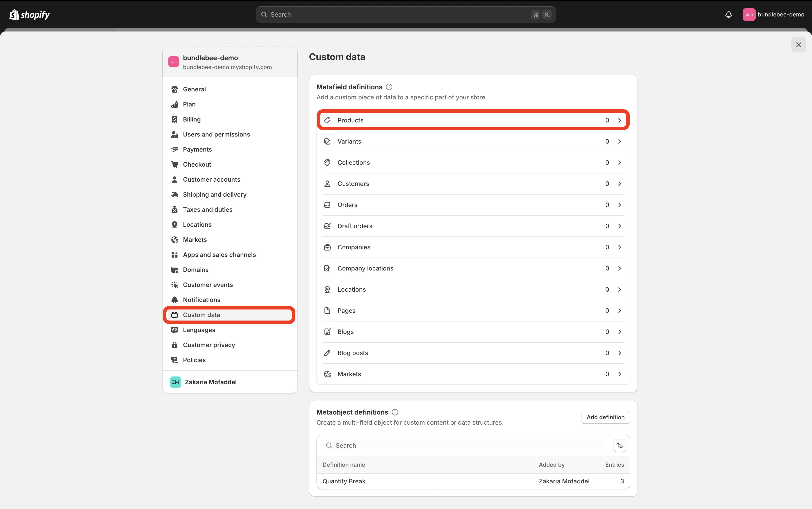Click the Blogs metafield definition icon

point(327,332)
